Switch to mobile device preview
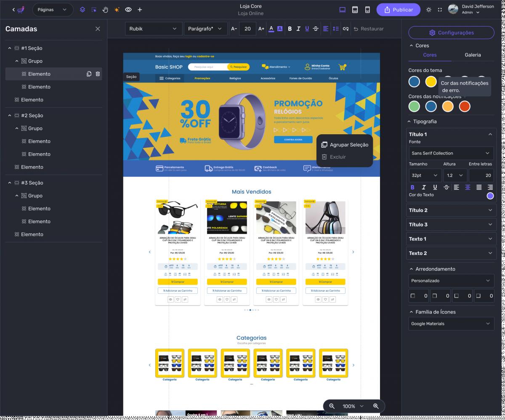The width and height of the screenshot is (505, 420). click(367, 10)
